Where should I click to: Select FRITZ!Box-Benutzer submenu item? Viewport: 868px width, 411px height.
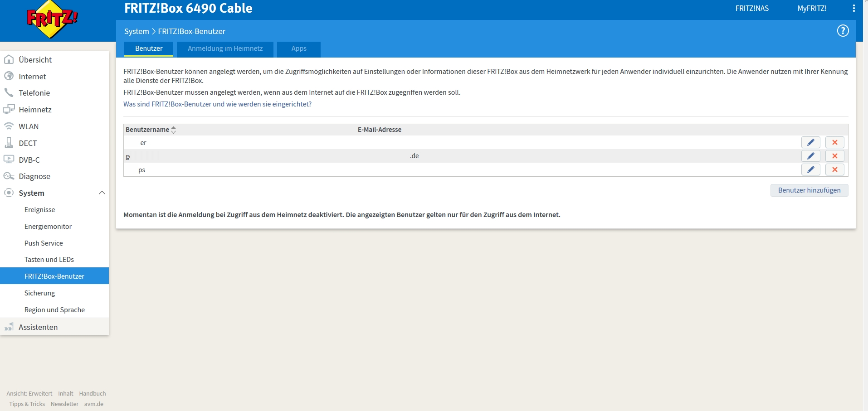[x=54, y=276]
